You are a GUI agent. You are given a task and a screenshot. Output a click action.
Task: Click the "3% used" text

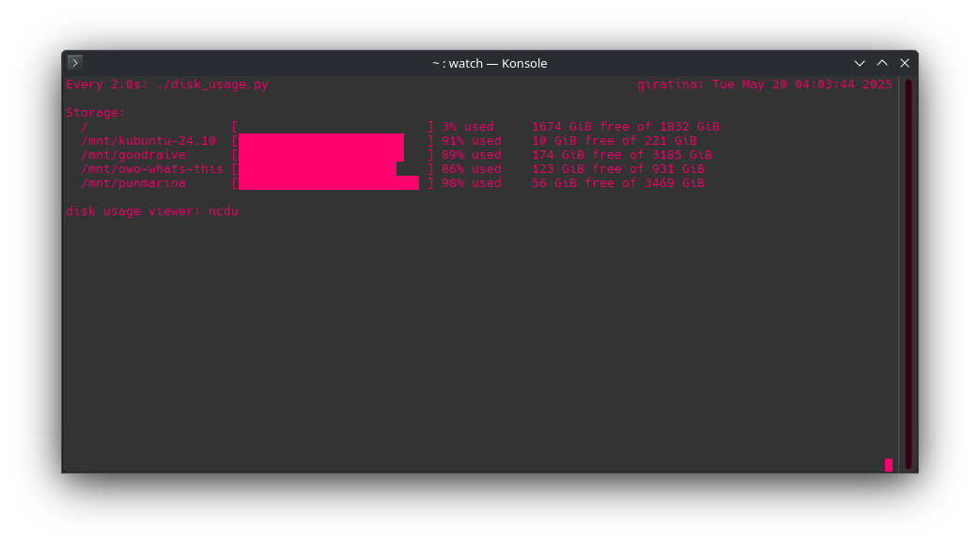pyautogui.click(x=468, y=126)
